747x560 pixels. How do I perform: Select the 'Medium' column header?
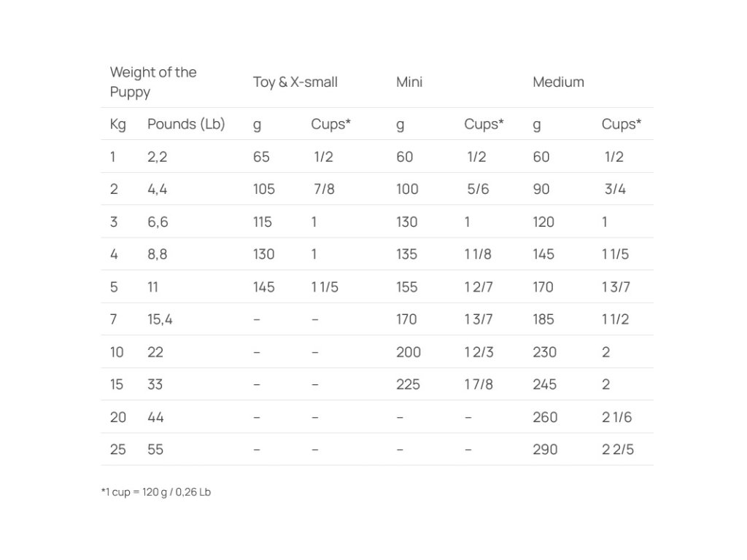558,82
